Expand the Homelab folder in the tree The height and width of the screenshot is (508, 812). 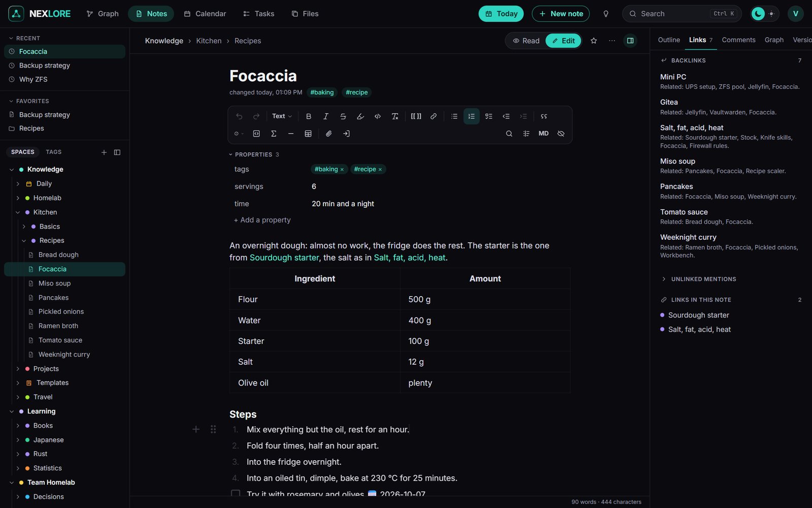tap(18, 198)
